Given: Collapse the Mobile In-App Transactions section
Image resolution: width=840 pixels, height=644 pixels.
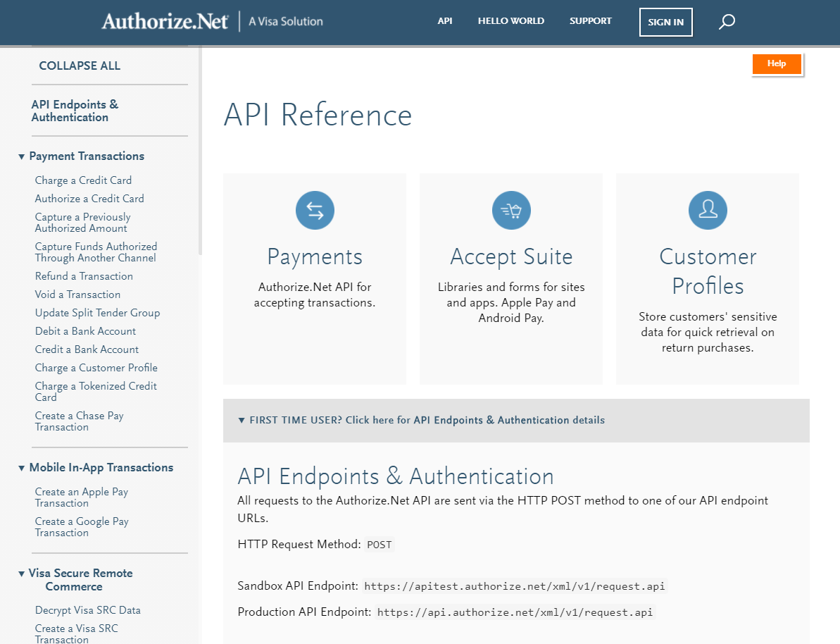Looking at the screenshot, I should (22, 468).
